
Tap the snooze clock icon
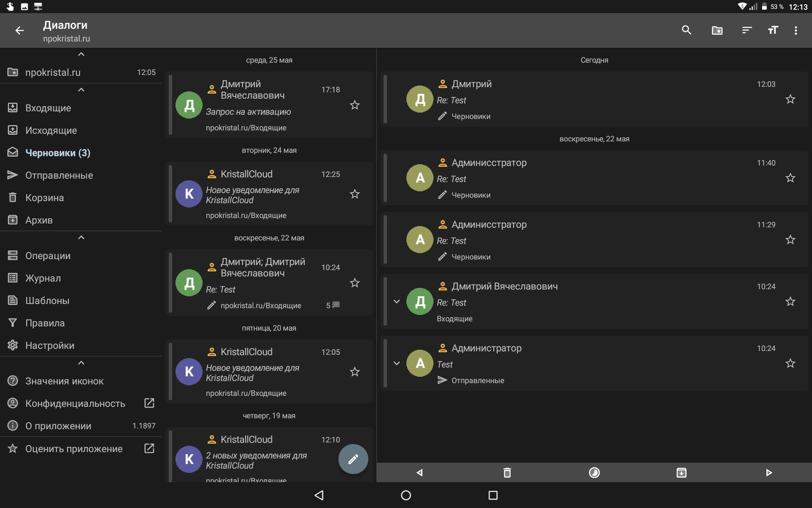pyautogui.click(x=594, y=472)
